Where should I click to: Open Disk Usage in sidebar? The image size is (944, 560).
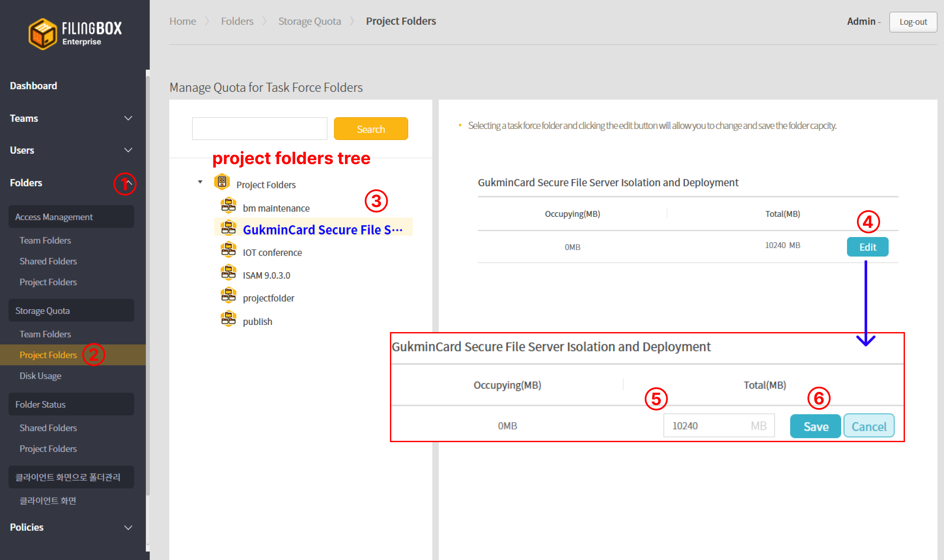[x=40, y=376]
